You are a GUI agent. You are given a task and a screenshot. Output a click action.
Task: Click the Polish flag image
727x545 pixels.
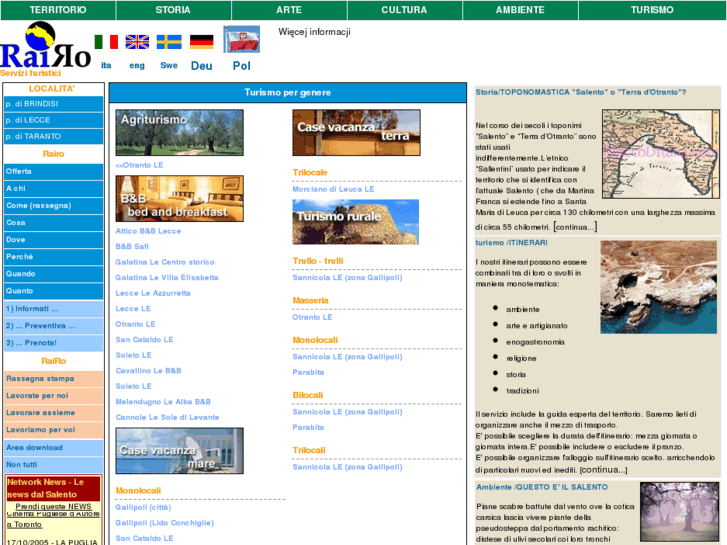coord(241,40)
